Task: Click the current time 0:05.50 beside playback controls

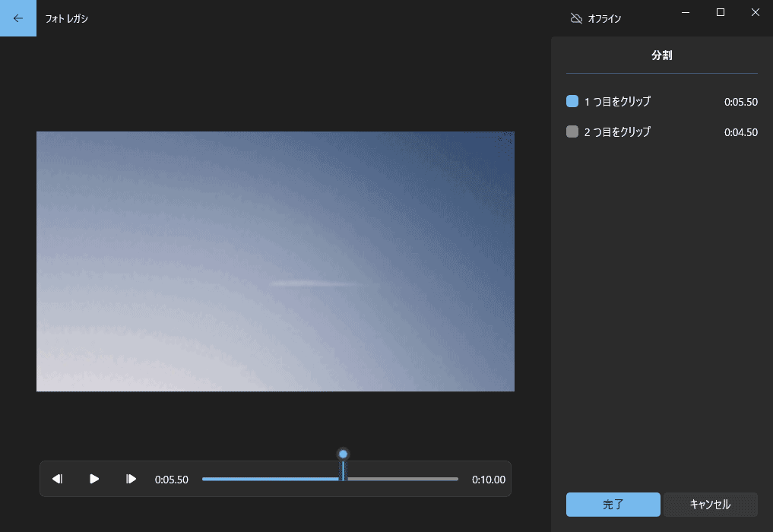Action: tap(172, 480)
